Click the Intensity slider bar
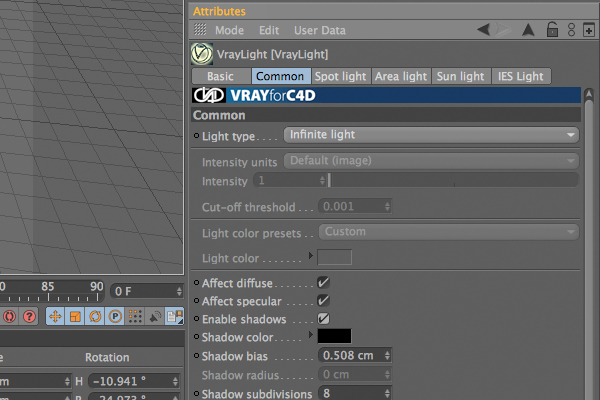The height and width of the screenshot is (400, 600). coord(453,180)
